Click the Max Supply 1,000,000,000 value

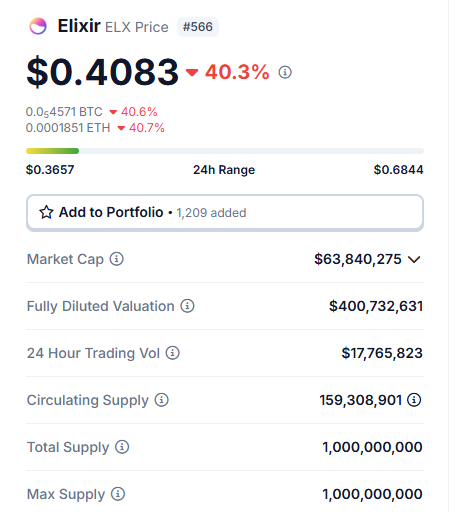(x=372, y=494)
